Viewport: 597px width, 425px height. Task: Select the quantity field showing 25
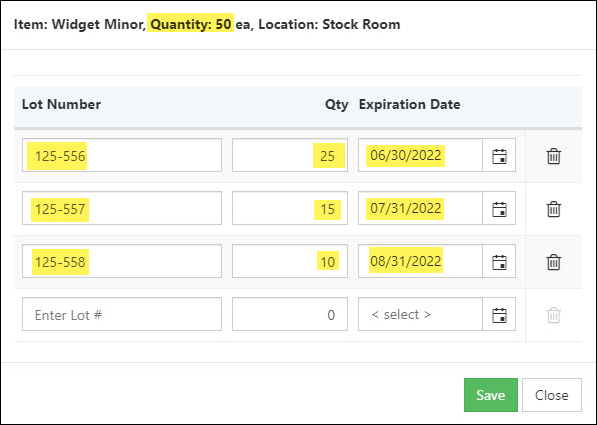click(290, 155)
